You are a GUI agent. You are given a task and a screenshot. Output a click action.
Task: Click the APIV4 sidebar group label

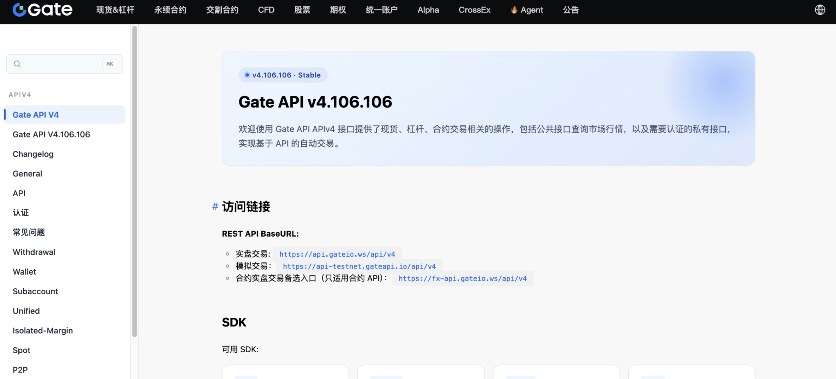[x=20, y=95]
